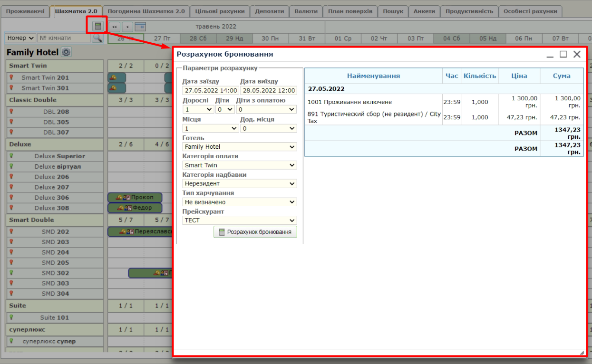Click the status bulb icon for Deluxe Superior
The width and height of the screenshot is (592, 364).
click(11, 156)
